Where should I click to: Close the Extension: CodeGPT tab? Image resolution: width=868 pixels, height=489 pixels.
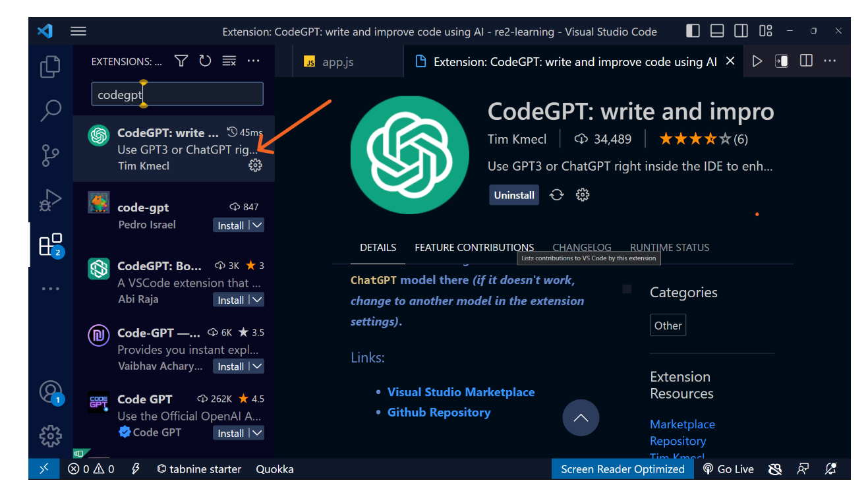point(730,61)
